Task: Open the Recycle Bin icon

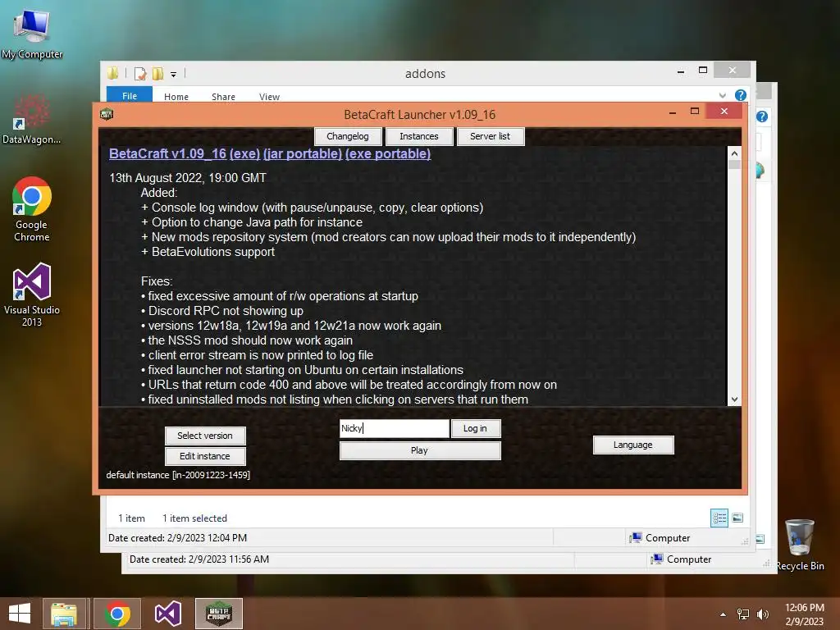Action: click(x=800, y=545)
